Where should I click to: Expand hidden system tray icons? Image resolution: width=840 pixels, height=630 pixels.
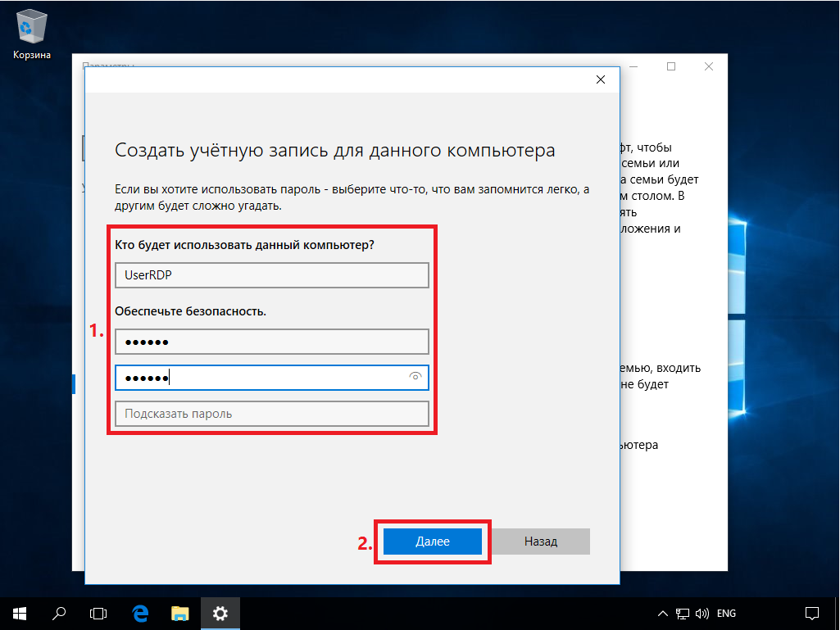point(664,614)
